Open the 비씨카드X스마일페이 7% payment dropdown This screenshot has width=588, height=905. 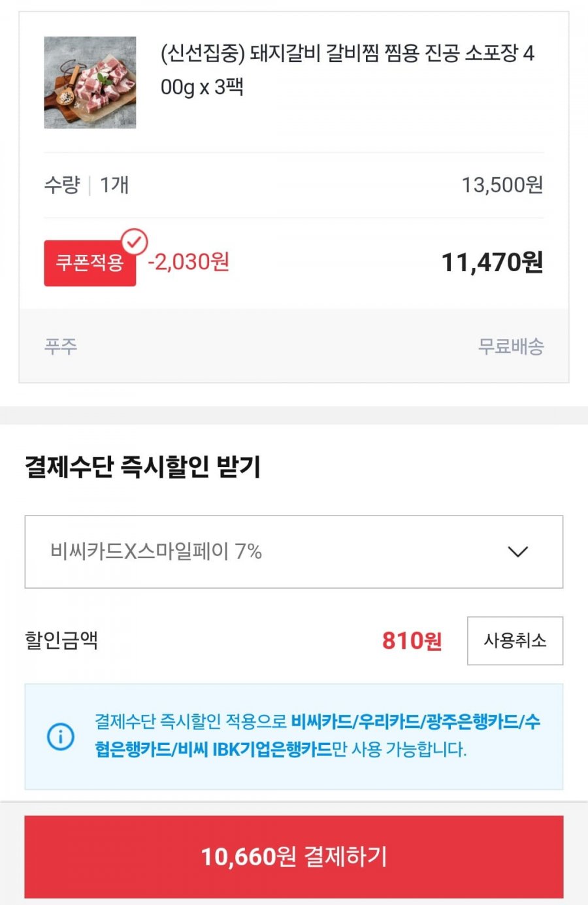(293, 551)
